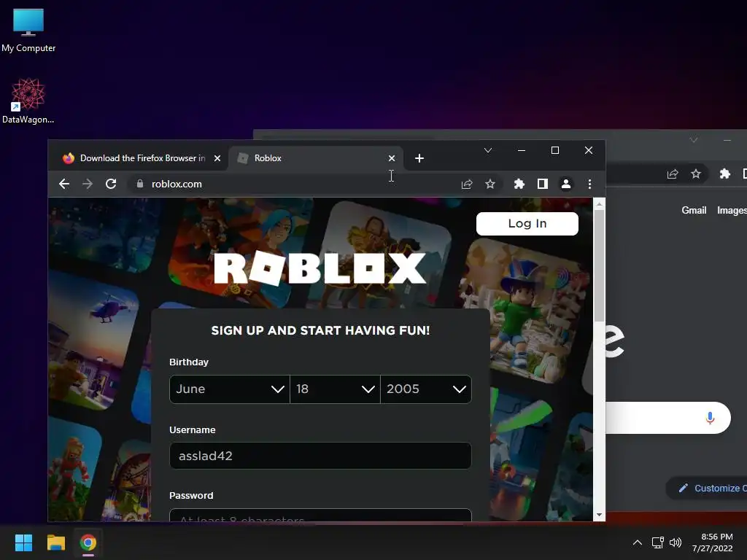The height and width of the screenshot is (560, 747).
Task: Show hidden system tray icons
Action: 638,542
